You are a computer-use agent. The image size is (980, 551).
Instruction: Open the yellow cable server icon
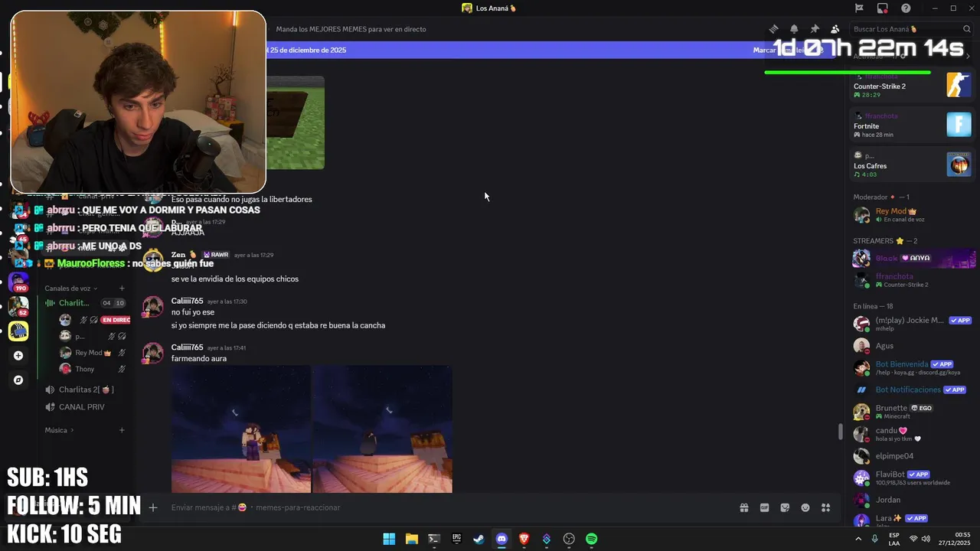[x=18, y=331]
